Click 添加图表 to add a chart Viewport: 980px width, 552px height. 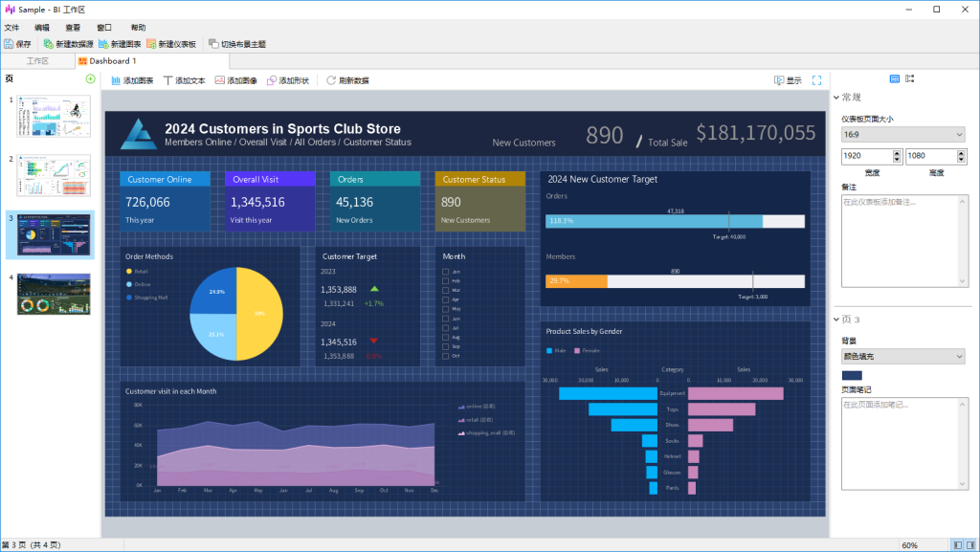(133, 80)
